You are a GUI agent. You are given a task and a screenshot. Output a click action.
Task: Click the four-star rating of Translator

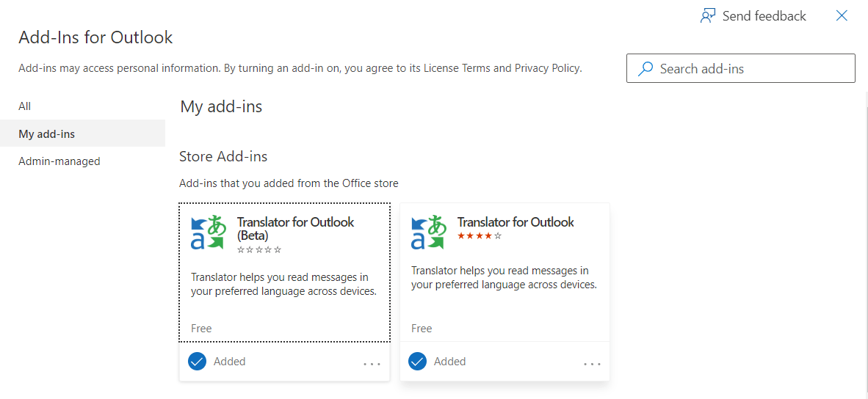tap(480, 236)
